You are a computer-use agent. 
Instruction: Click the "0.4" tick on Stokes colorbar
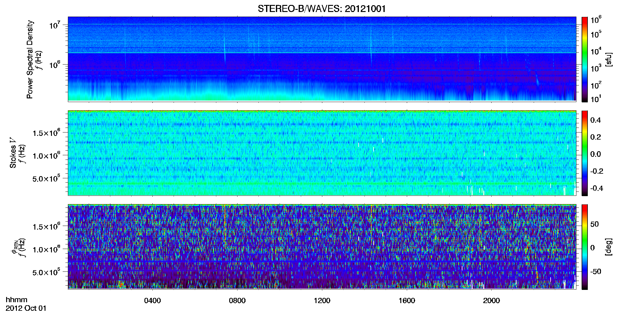(595, 120)
